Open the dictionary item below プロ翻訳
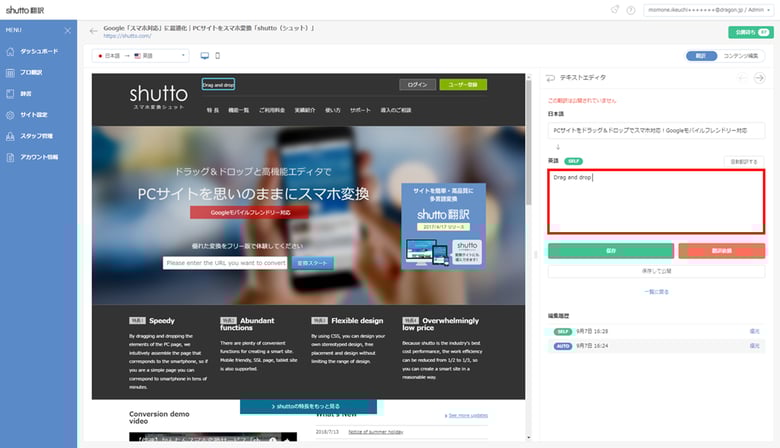This screenshot has height=448, width=780. click(x=26, y=93)
